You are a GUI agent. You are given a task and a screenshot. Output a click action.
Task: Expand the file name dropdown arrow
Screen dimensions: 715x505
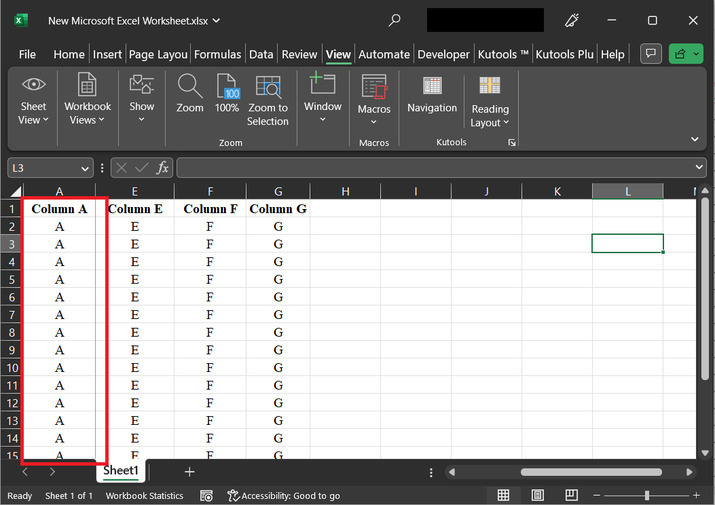point(217,21)
